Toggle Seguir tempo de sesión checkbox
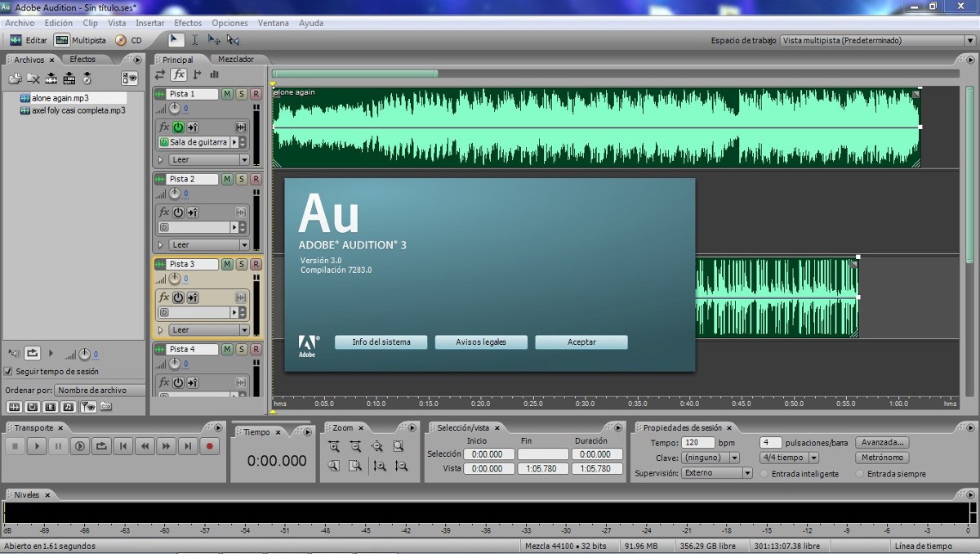Viewport: 980px width, 554px height. click(8, 371)
